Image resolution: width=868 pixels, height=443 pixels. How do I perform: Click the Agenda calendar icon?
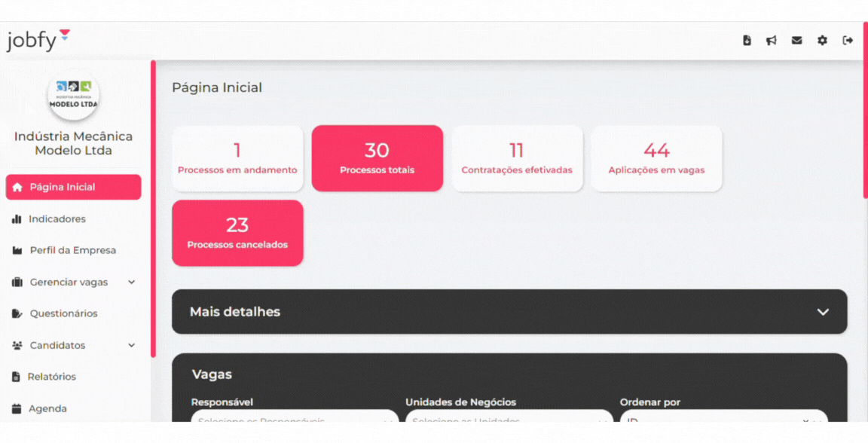click(17, 409)
